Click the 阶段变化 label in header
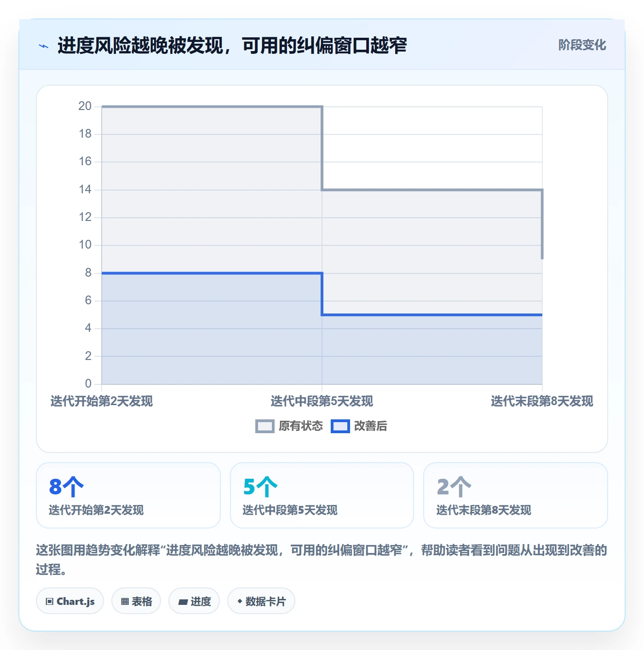 tap(582, 45)
